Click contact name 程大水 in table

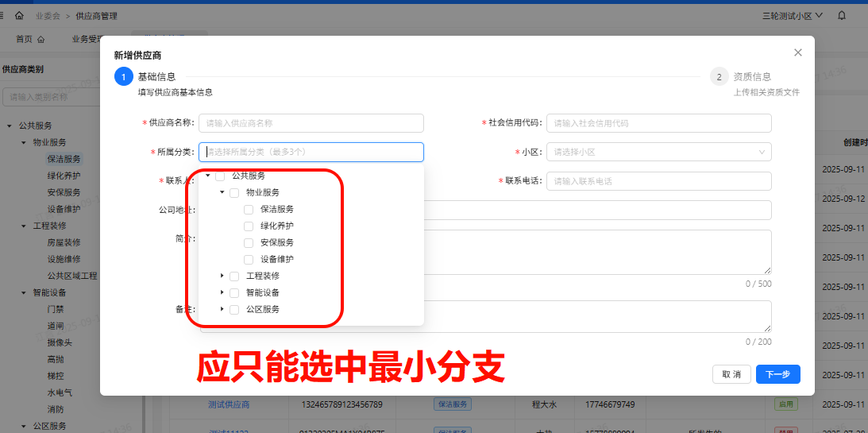(544, 404)
